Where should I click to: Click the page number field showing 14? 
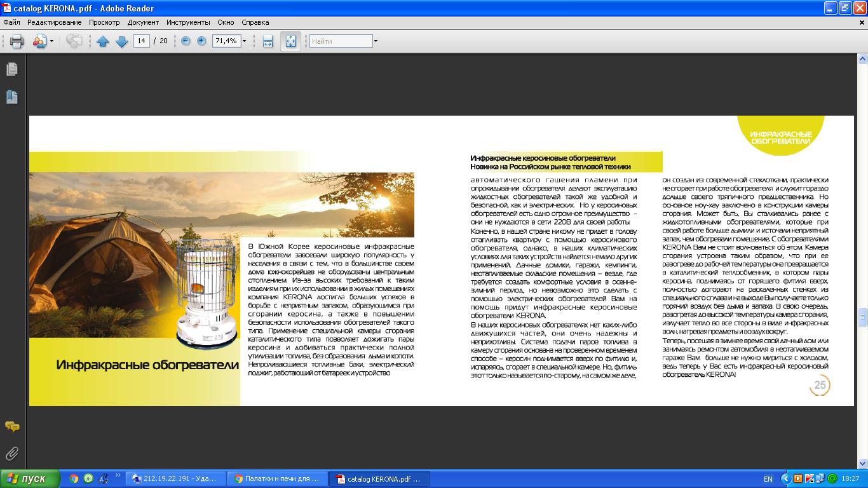(x=141, y=41)
